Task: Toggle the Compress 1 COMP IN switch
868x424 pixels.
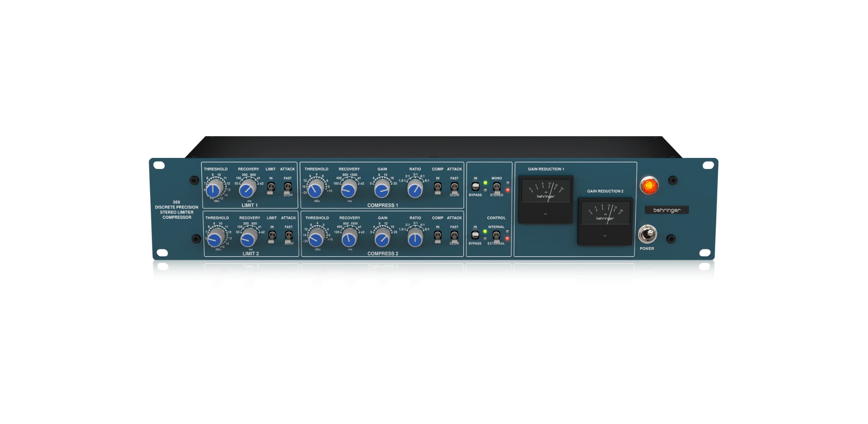Action: 438,187
